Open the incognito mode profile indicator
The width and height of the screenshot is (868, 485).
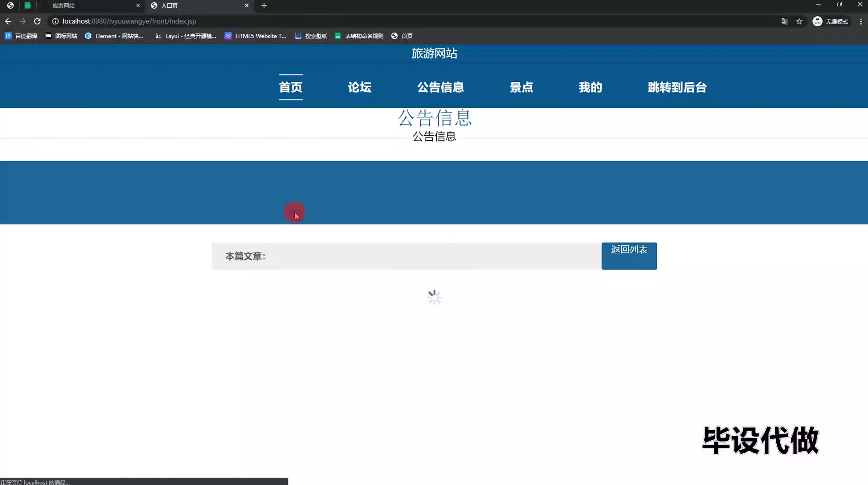click(x=830, y=21)
